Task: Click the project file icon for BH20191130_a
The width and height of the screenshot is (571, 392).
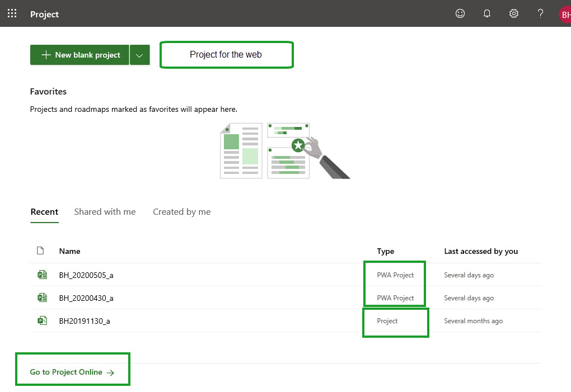Action: point(42,320)
